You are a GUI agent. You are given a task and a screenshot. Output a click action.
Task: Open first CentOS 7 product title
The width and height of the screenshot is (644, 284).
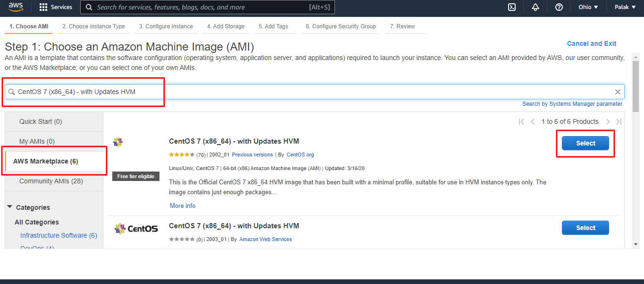coord(234,141)
